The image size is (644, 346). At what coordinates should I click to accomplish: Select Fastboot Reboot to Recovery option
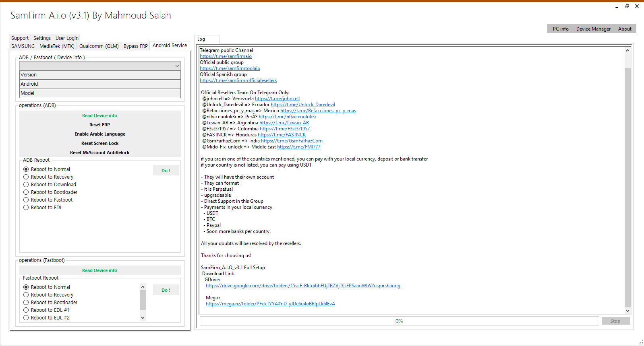(x=48, y=295)
